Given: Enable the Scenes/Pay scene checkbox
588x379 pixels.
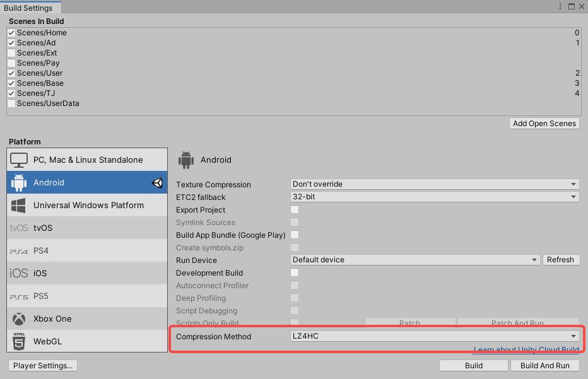Looking at the screenshot, I should [11, 63].
